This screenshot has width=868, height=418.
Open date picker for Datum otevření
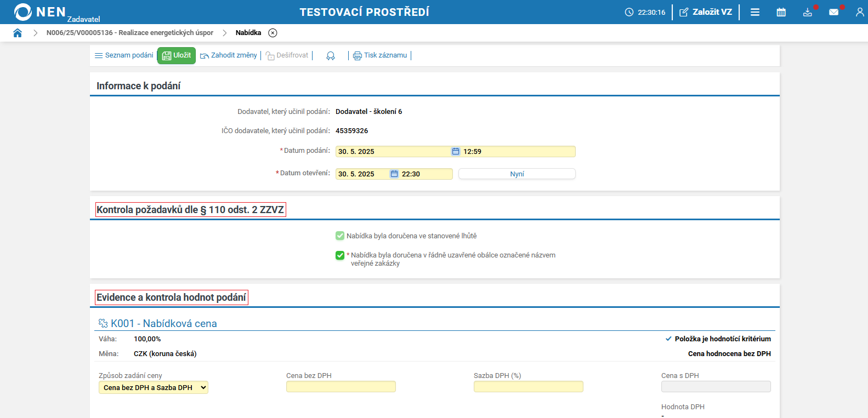coord(394,174)
